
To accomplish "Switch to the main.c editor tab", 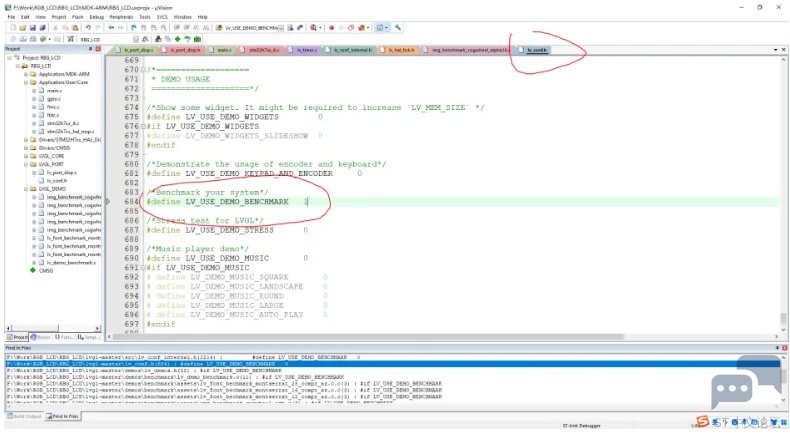I will [x=221, y=50].
